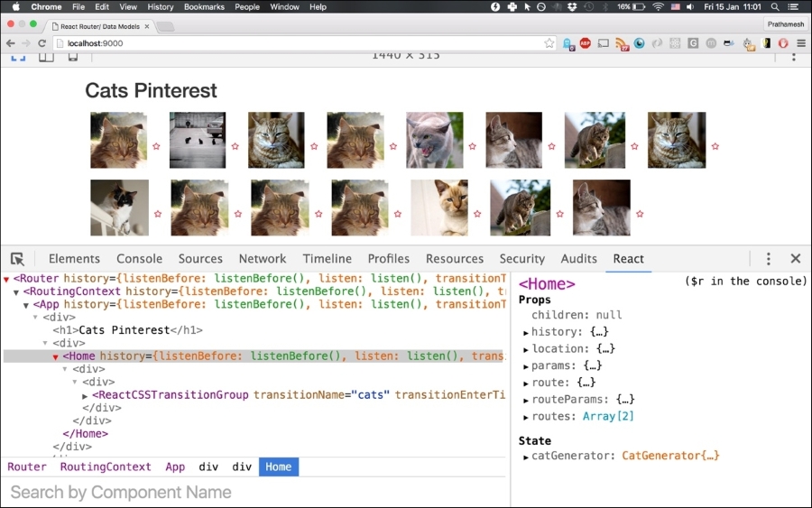Reload the localhost page
Image resolution: width=812 pixels, height=508 pixels.
[42, 43]
